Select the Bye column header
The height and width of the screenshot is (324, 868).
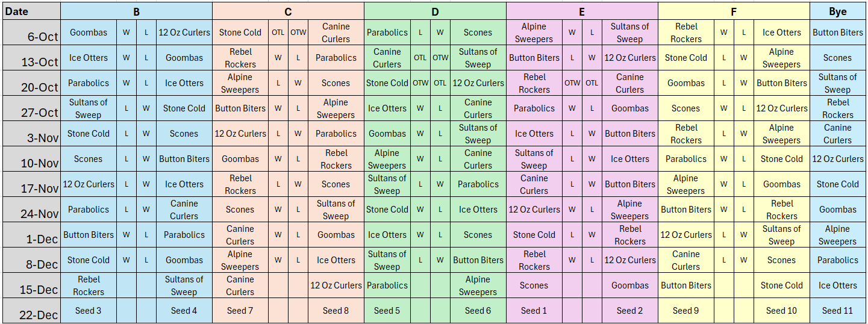tap(838, 11)
